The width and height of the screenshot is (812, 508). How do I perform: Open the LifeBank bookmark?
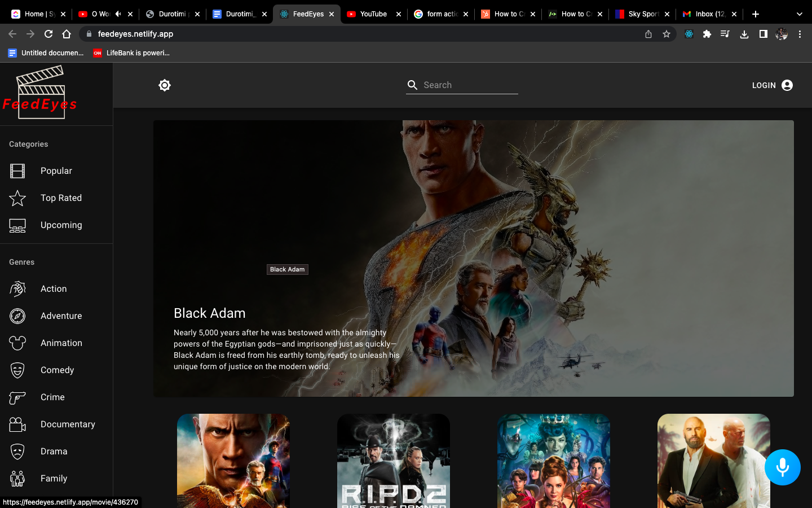click(x=131, y=53)
